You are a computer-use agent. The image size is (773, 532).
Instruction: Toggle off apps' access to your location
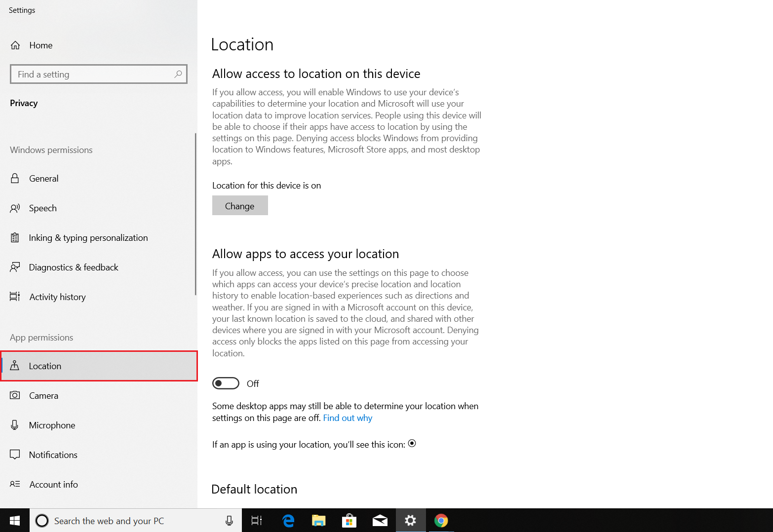(x=226, y=383)
